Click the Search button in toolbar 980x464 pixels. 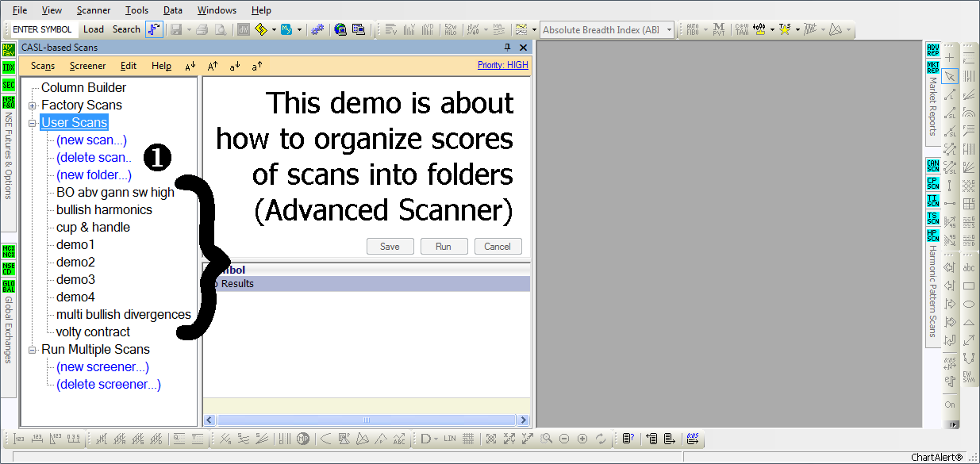(126, 29)
